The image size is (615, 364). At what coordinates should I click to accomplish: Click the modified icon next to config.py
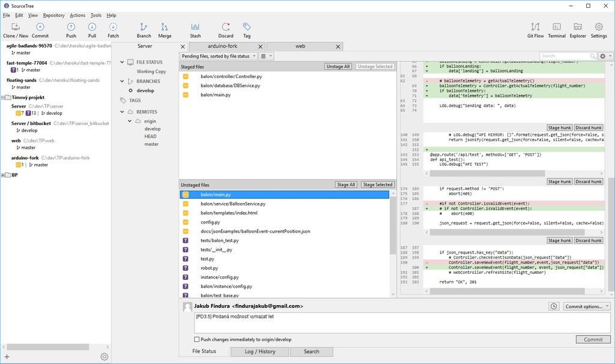coord(186,222)
